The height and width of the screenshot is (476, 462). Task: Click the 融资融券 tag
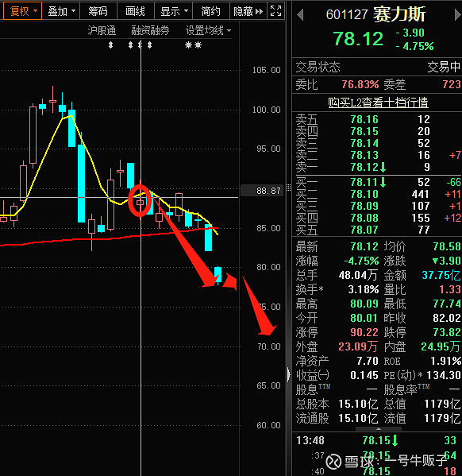(150, 30)
